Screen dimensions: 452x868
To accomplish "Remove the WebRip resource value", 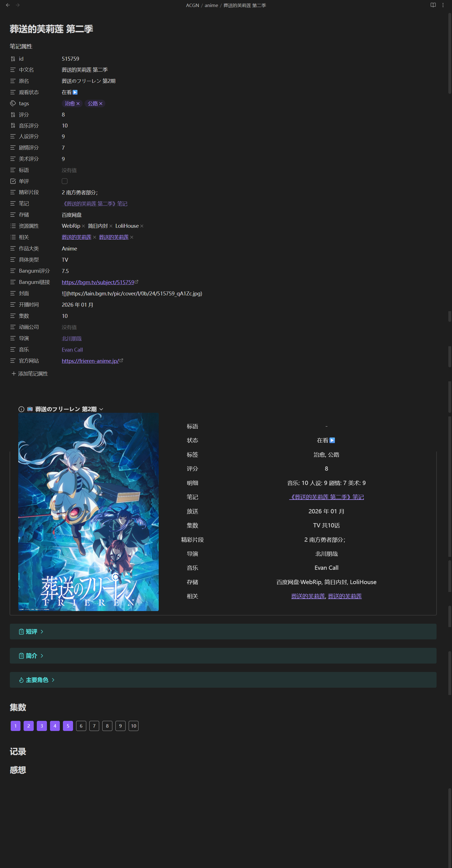I will coord(83,226).
